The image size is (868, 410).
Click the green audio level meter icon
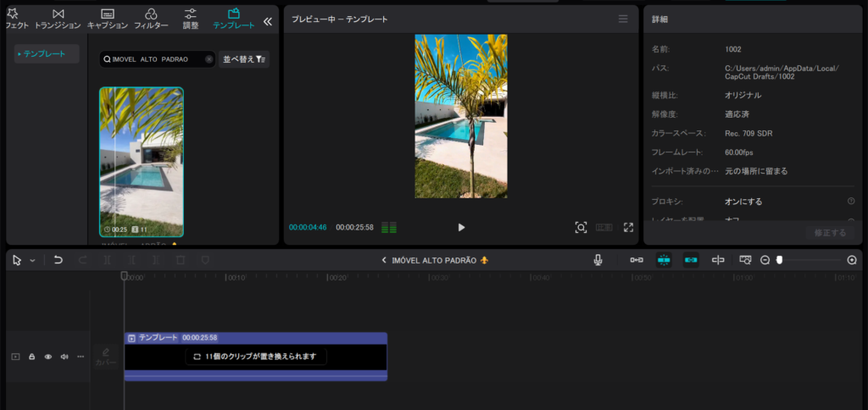(x=389, y=227)
